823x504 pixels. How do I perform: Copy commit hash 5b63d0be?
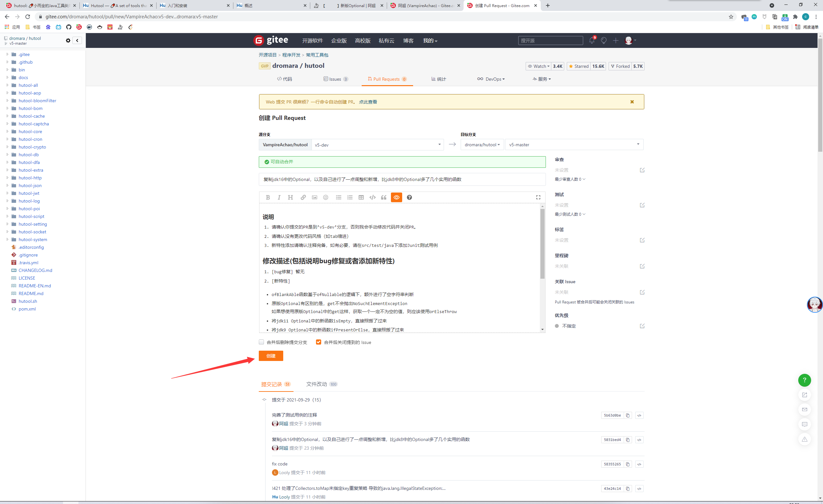click(628, 416)
